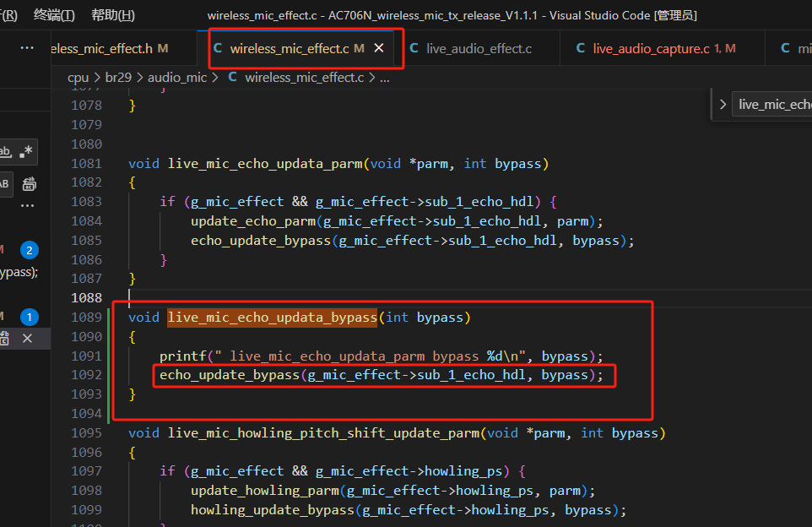Screen dimensions: 812x527
Task: Expand the replace field chevron in find widget
Action: 723,105
